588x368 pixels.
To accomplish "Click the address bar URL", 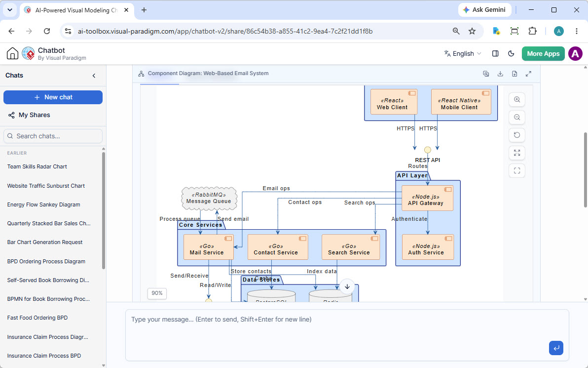I will (x=225, y=31).
